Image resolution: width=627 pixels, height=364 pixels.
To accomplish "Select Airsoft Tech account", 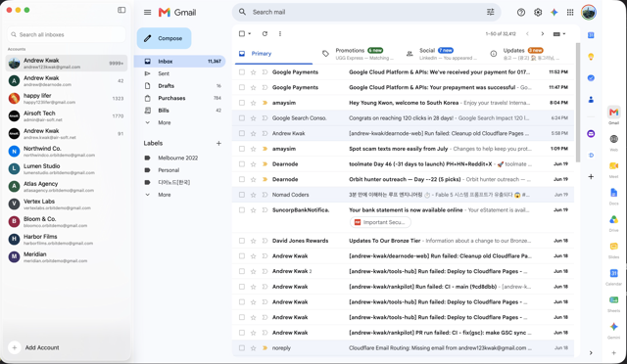I will point(67,115).
